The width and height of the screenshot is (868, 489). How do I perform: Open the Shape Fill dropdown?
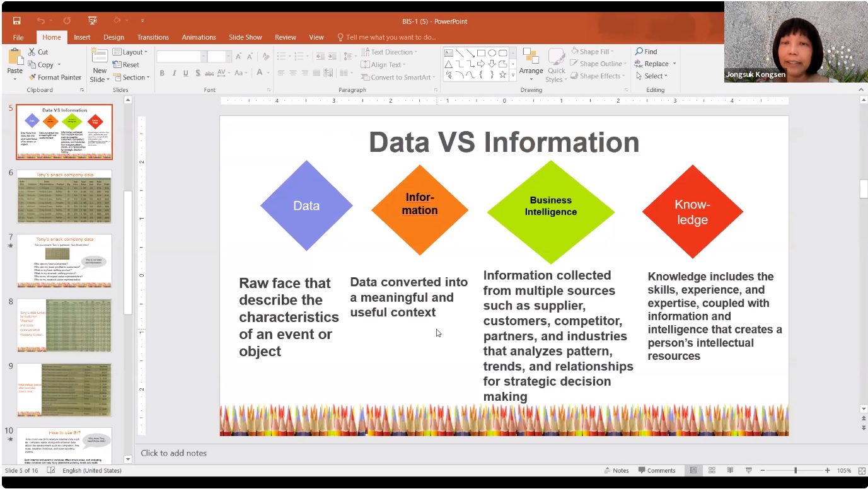tap(592, 52)
